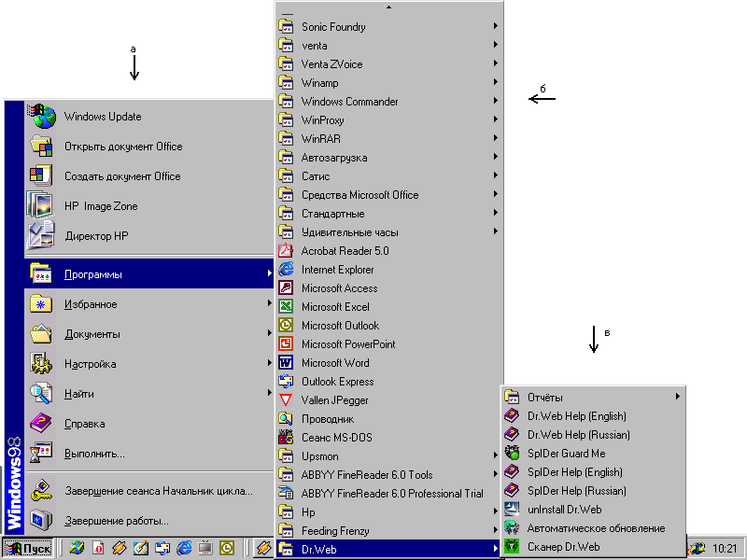Click the Venta ZVoice folder entry

(x=388, y=63)
